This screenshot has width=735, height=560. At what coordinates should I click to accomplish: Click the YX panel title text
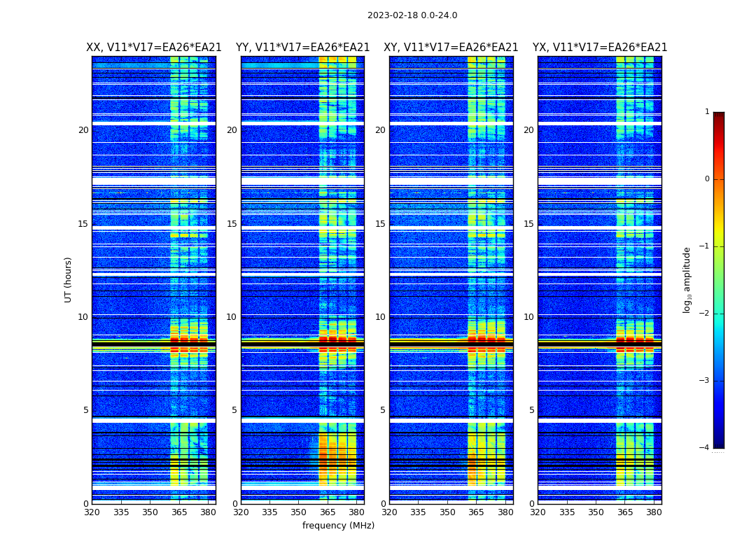pyautogui.click(x=599, y=48)
